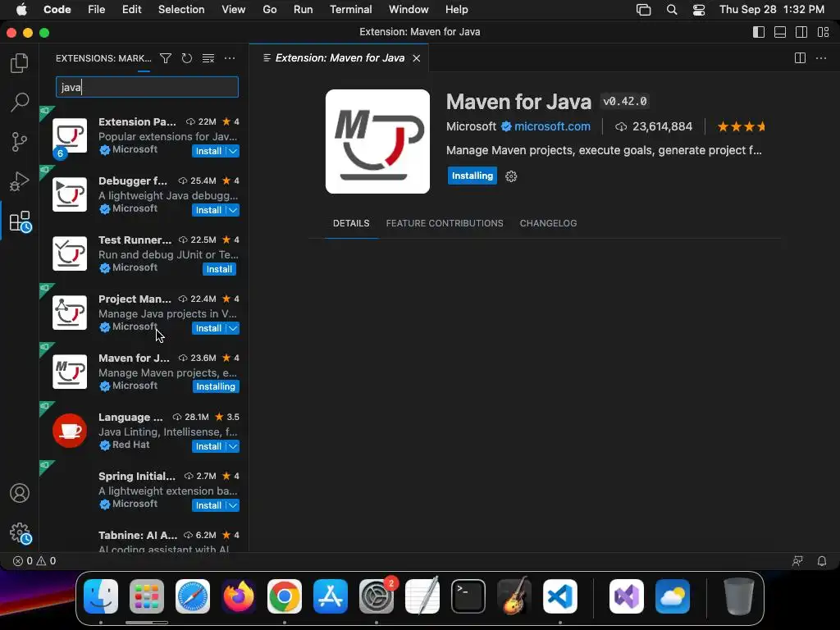The height and width of the screenshot is (630, 840).
Task: Customize layout from title bar
Action: coord(824,32)
